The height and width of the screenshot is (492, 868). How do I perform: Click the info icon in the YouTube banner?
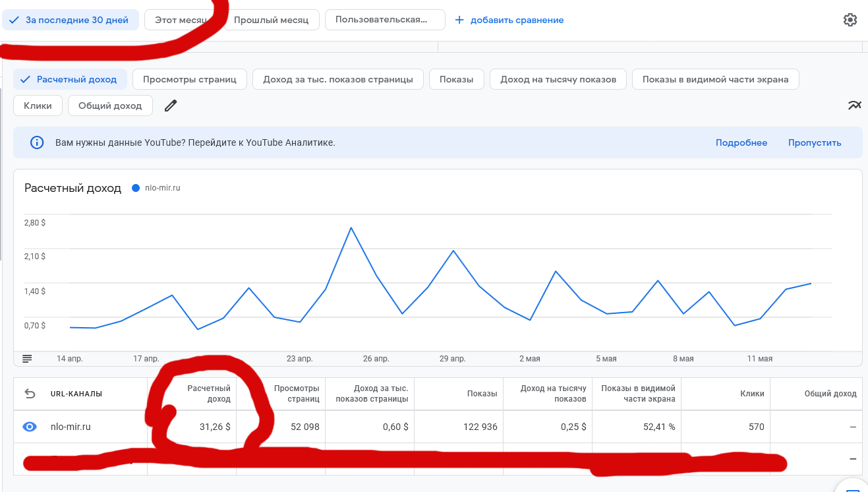coord(37,142)
